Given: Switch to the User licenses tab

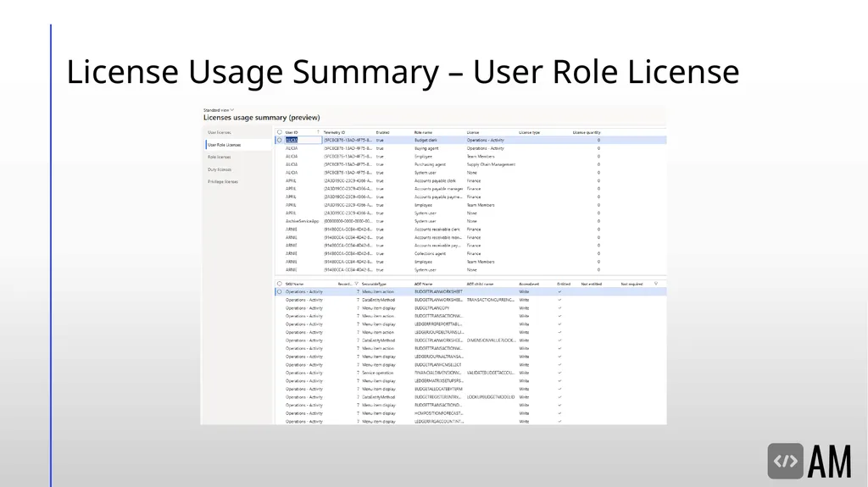Looking at the screenshot, I should (x=220, y=132).
